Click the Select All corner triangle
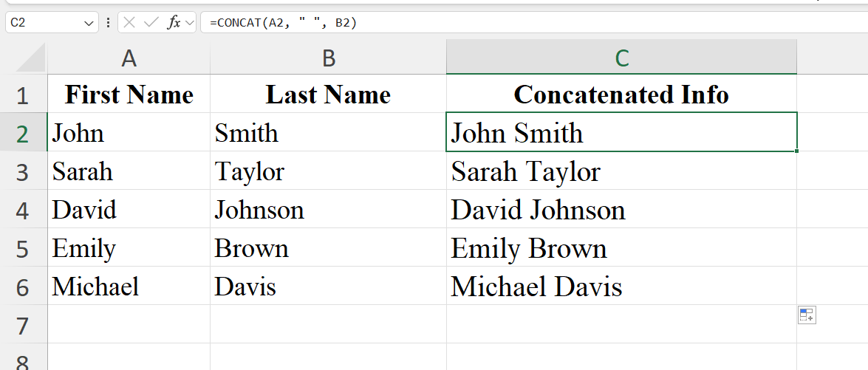This screenshot has height=370, width=868. pos(31,58)
